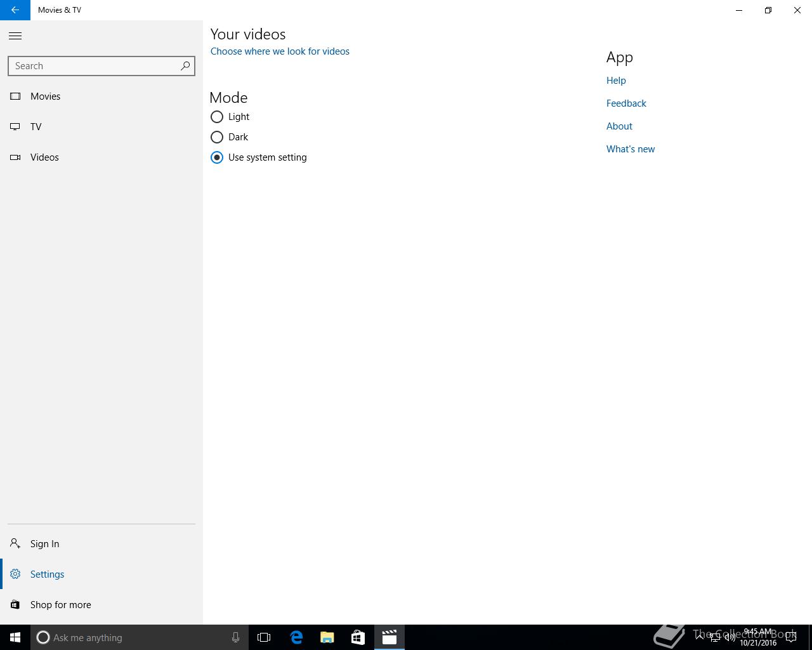Open the TV section
Viewport: 812px width, 650px height.
101,127
